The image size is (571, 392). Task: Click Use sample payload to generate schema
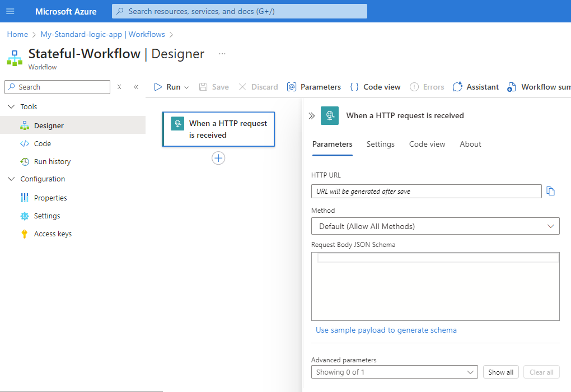click(386, 330)
